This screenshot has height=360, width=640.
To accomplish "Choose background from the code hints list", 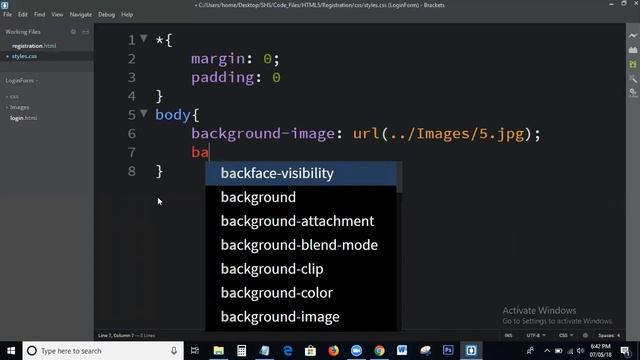I will click(301, 197).
